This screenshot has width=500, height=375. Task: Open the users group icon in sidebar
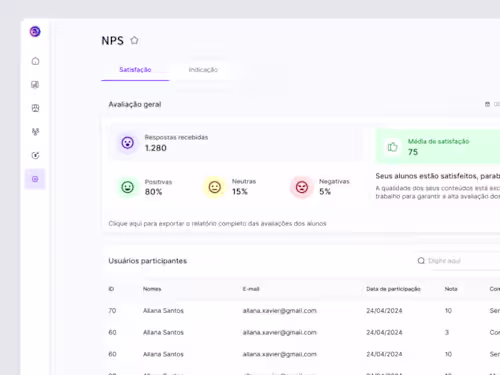[x=35, y=132]
